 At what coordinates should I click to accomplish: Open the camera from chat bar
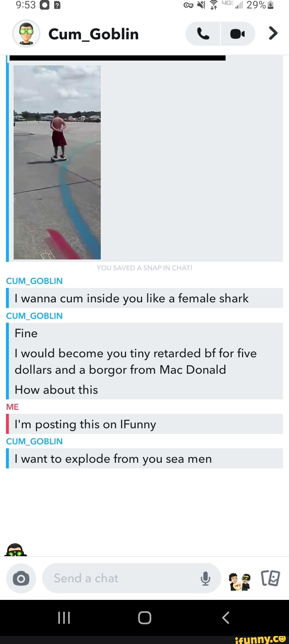[x=21, y=579]
